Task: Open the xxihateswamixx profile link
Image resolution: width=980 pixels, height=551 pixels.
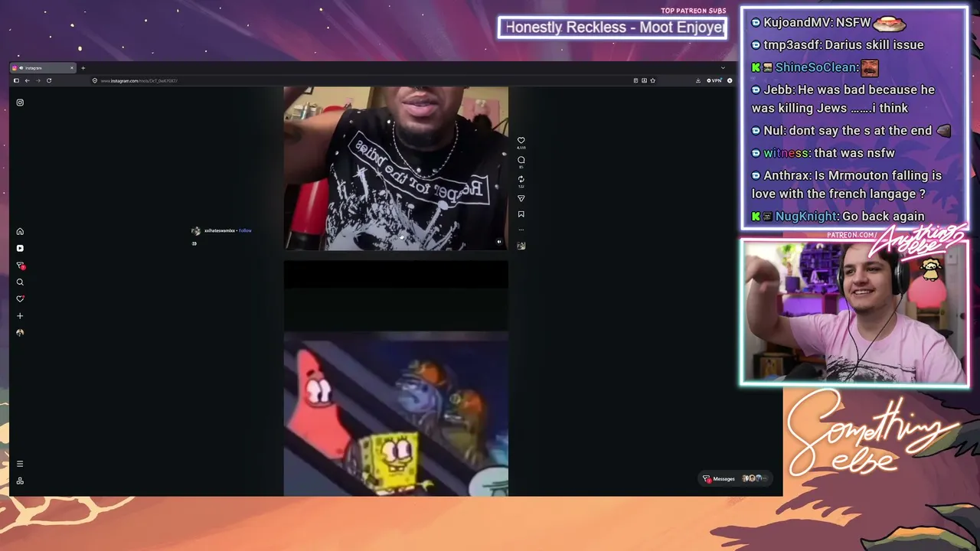Action: click(x=220, y=230)
